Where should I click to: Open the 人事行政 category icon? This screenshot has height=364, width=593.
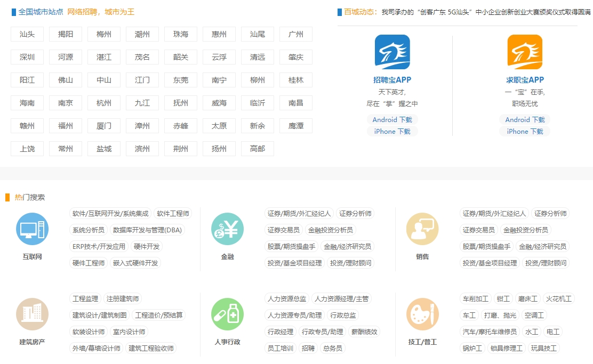pyautogui.click(x=227, y=314)
